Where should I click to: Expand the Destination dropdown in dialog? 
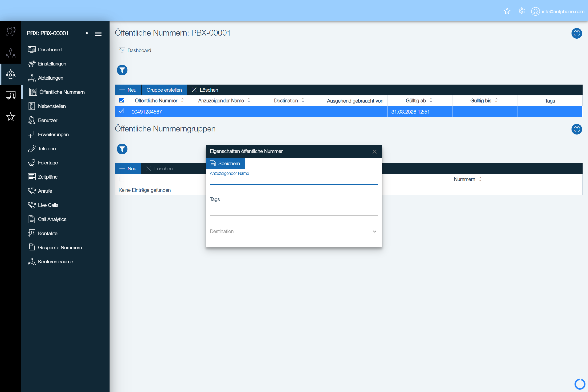point(374,231)
